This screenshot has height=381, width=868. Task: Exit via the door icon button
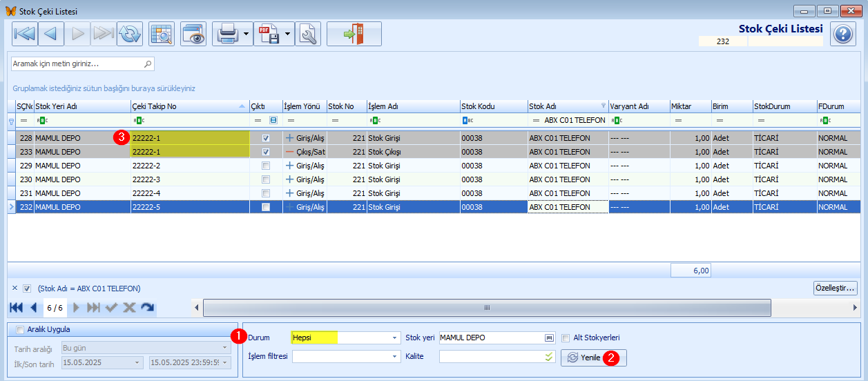pyautogui.click(x=354, y=34)
